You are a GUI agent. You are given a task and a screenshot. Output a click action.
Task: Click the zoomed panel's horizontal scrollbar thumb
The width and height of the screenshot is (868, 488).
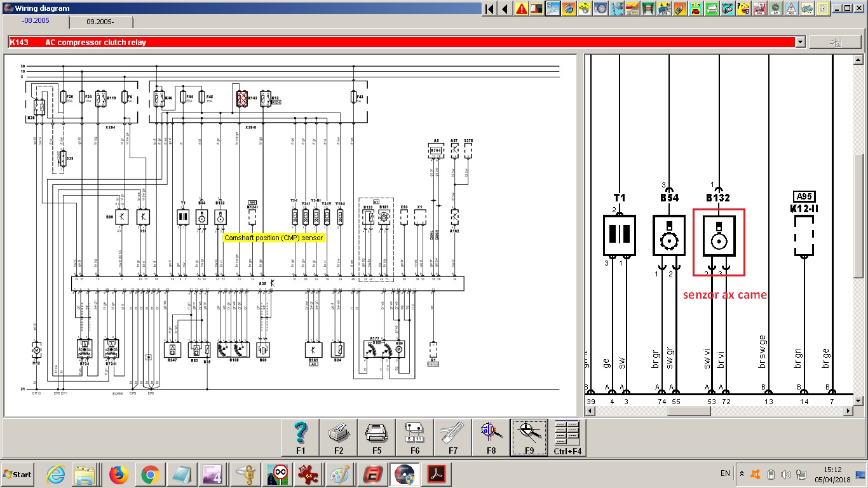click(688, 411)
